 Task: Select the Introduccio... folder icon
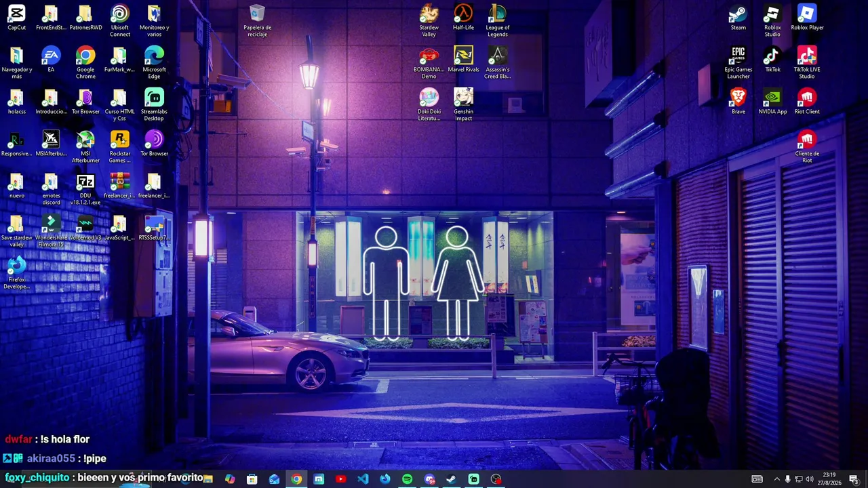pyautogui.click(x=51, y=102)
